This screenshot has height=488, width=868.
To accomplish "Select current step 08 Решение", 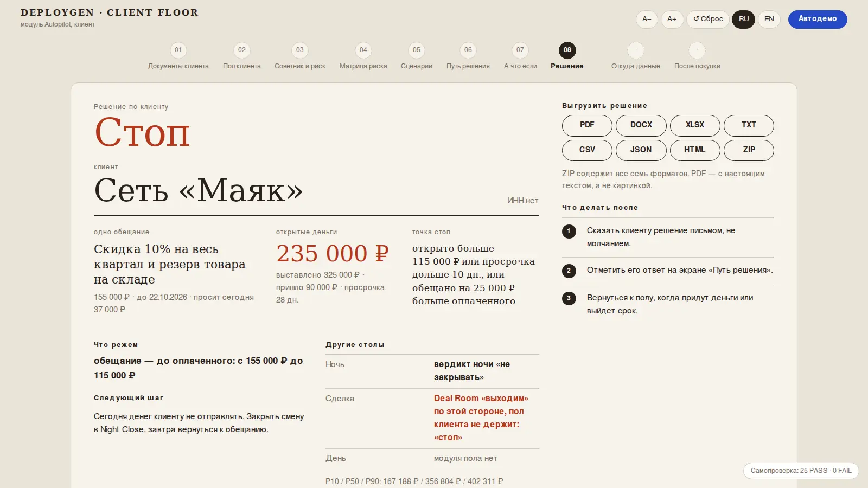I will click(567, 56).
